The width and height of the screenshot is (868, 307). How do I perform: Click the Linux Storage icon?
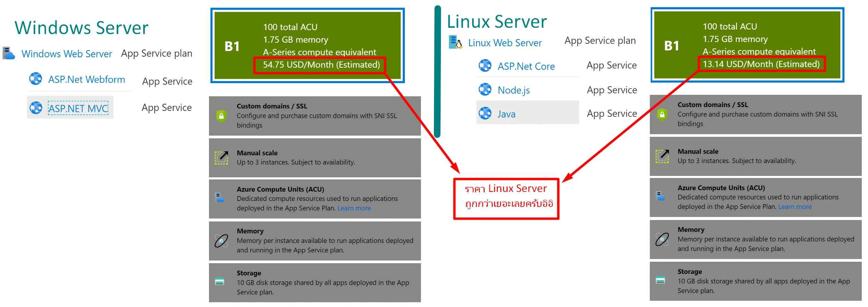(660, 280)
